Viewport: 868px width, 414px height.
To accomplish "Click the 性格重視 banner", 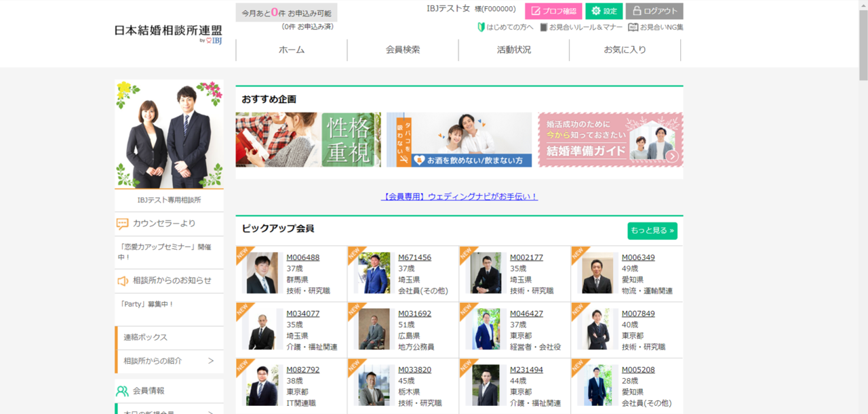I will point(309,140).
